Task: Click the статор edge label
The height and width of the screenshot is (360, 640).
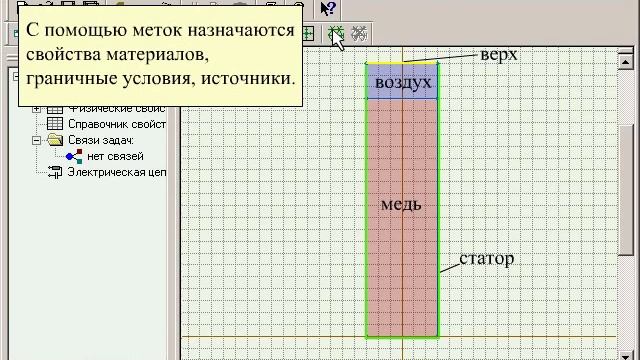Action: coord(487,259)
